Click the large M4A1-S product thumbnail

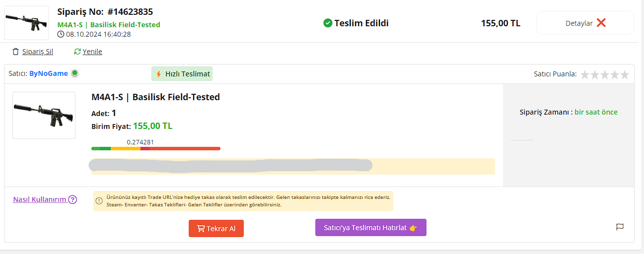coord(44,115)
